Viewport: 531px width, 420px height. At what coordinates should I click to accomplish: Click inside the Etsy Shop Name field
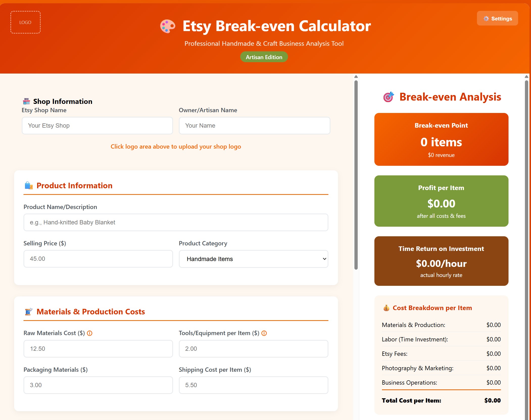[98, 126]
